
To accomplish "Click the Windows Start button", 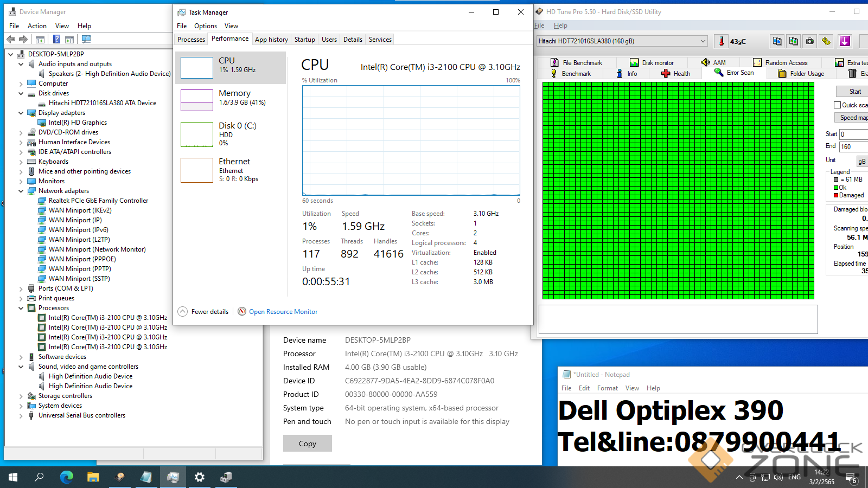I will pyautogui.click(x=13, y=477).
